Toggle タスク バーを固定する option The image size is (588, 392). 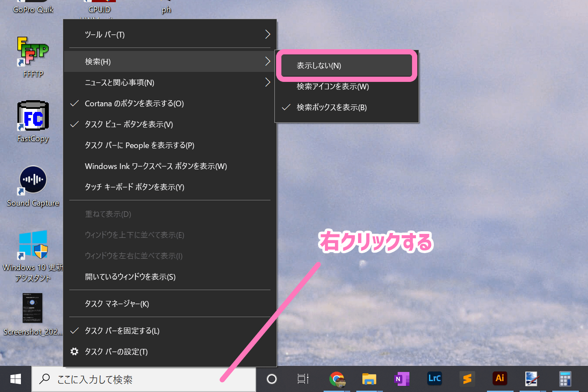click(x=122, y=331)
